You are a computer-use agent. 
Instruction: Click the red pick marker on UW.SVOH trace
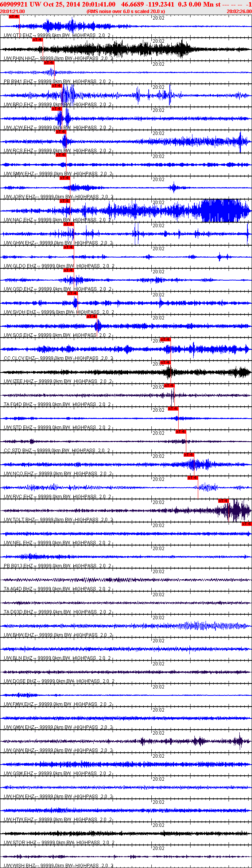click(x=72, y=293)
